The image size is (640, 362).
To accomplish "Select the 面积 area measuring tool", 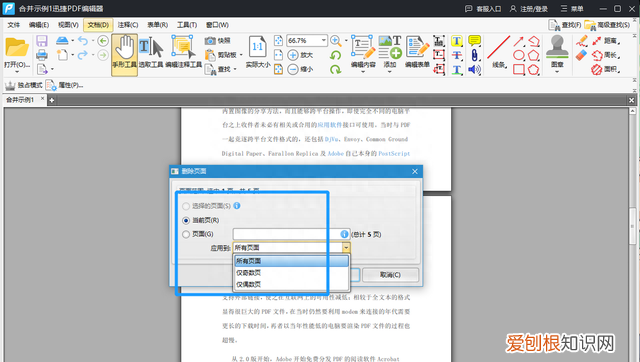I will pyautogui.click(x=606, y=69).
